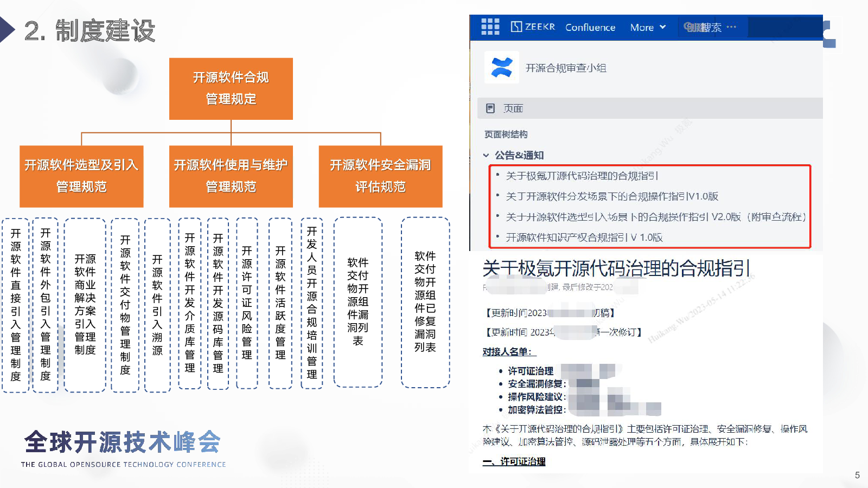
Task: Open the Confluence home link
Action: pyautogui.click(x=590, y=27)
